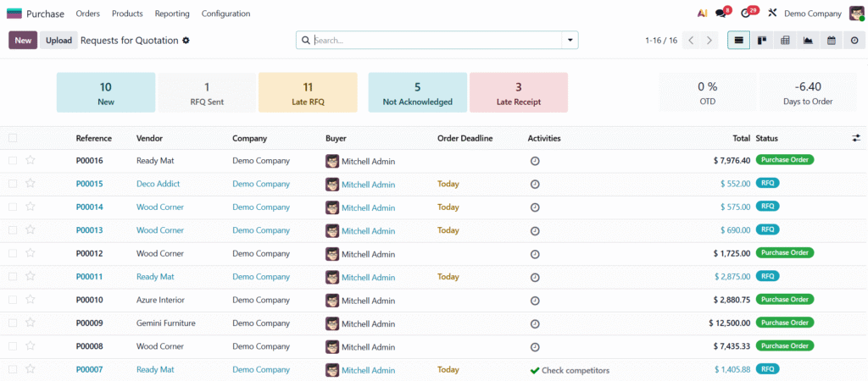Filter by the Late RFQ card
Image resolution: width=868 pixels, height=381 pixels.
coord(308,92)
